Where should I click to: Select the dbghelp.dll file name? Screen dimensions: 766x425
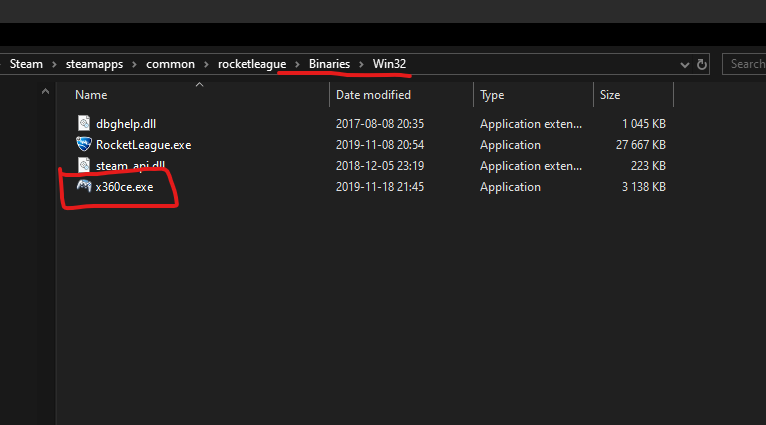pyautogui.click(x=126, y=124)
